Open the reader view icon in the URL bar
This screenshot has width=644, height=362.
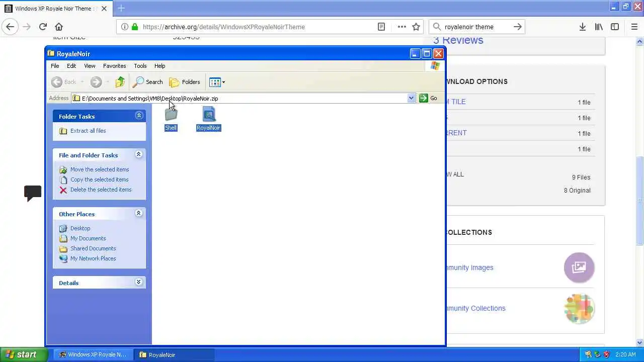point(381,27)
